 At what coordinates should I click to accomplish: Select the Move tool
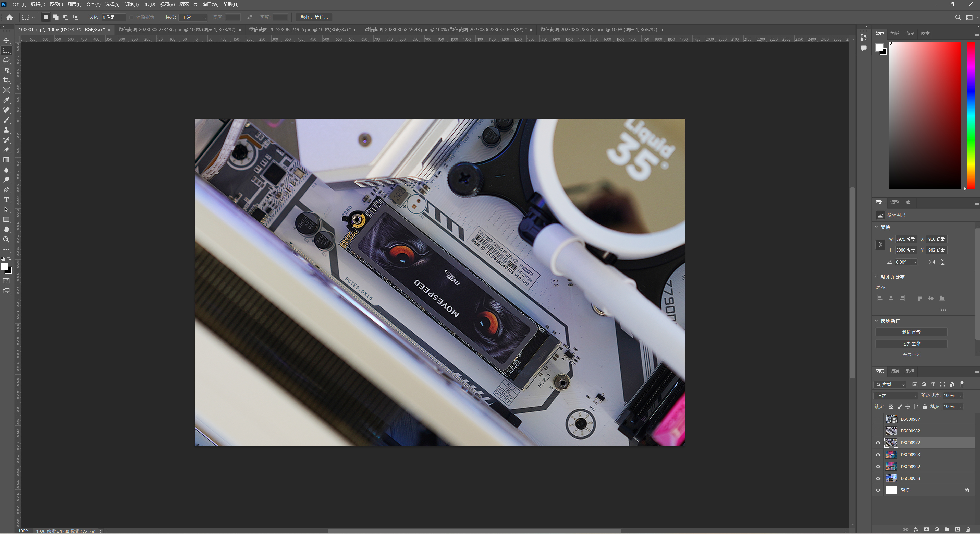[x=6, y=40]
